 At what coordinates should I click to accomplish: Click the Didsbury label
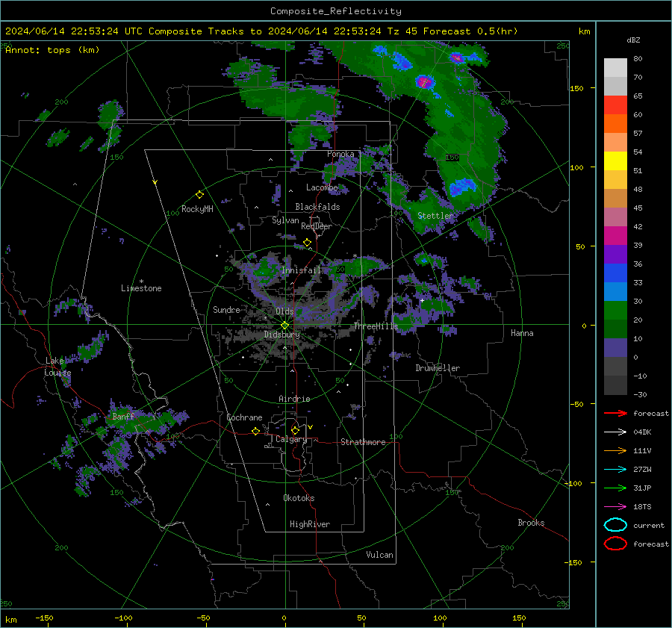pyautogui.click(x=281, y=335)
